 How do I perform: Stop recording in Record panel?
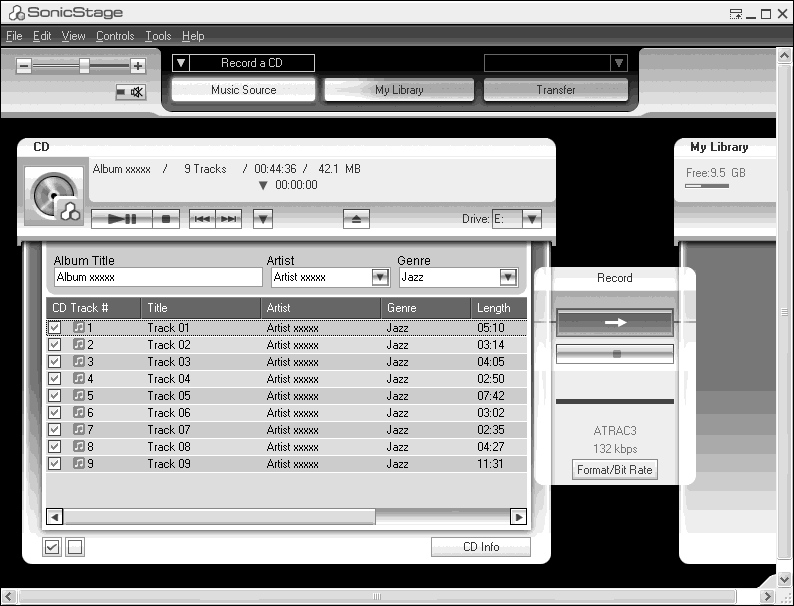(x=615, y=354)
